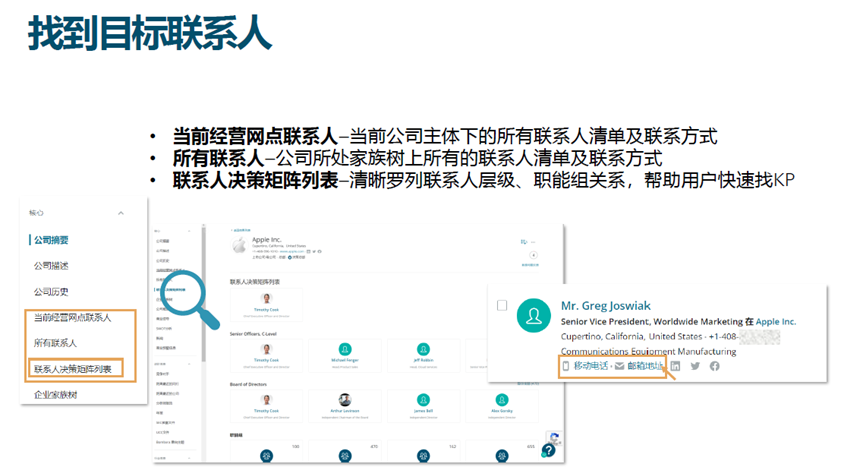Open 企业家族树 in the sidebar

click(x=55, y=395)
